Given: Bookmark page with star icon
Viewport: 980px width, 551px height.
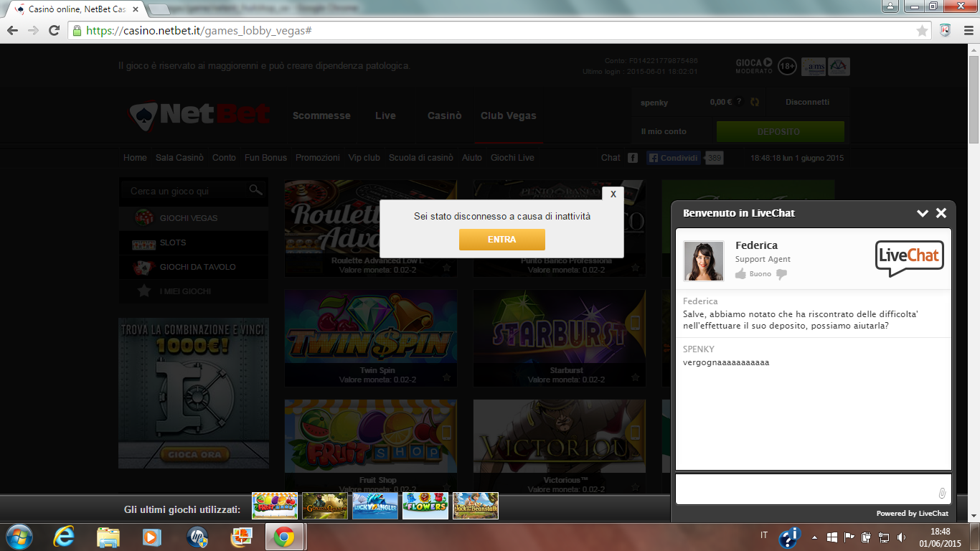Looking at the screenshot, I should tap(922, 31).
